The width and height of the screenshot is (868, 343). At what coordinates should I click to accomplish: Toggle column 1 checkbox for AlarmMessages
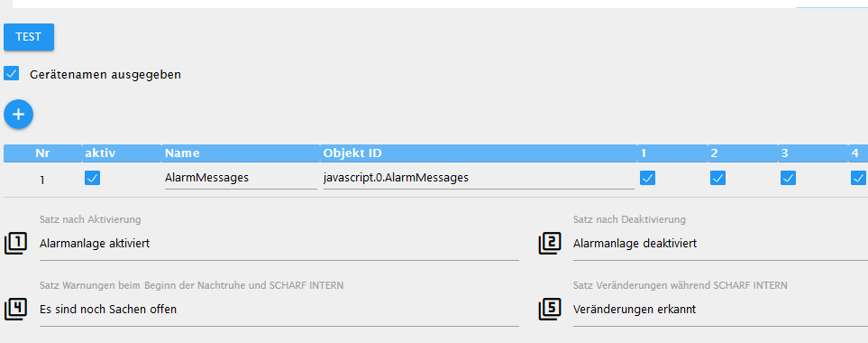(x=648, y=178)
